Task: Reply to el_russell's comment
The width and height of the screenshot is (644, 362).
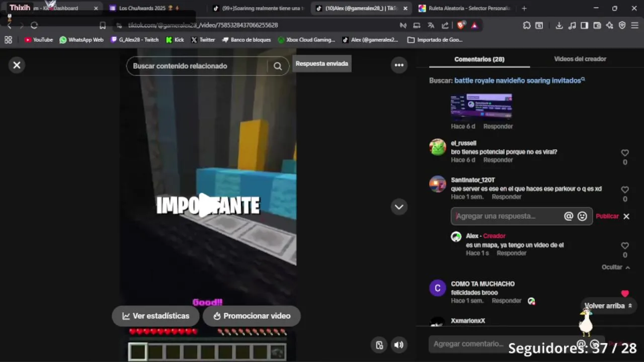Action: coord(498,160)
